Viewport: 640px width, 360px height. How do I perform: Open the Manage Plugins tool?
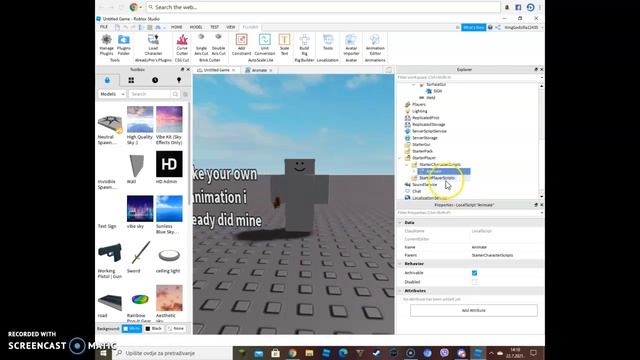click(107, 45)
